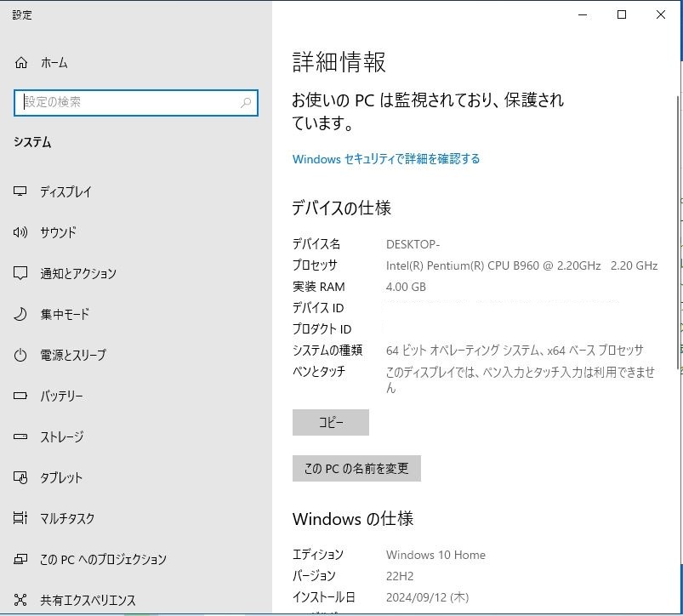Maximize the Settings window
Viewport: 683px width, 616px height.
(622, 14)
